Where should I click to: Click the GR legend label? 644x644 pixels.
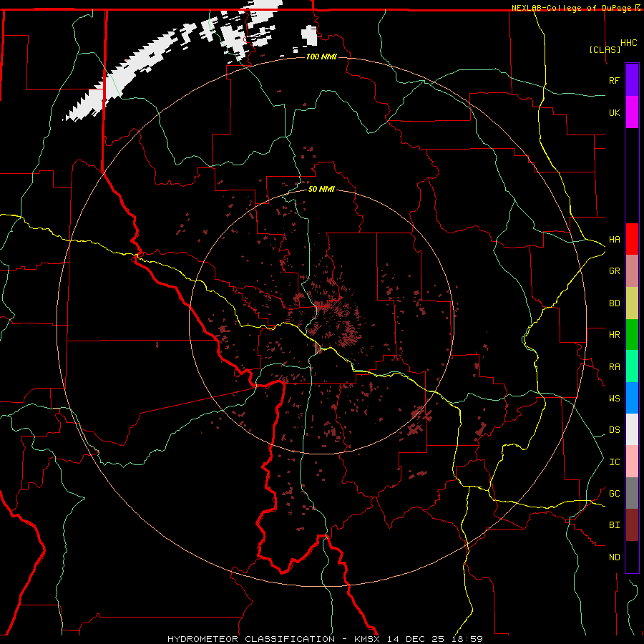(x=615, y=271)
